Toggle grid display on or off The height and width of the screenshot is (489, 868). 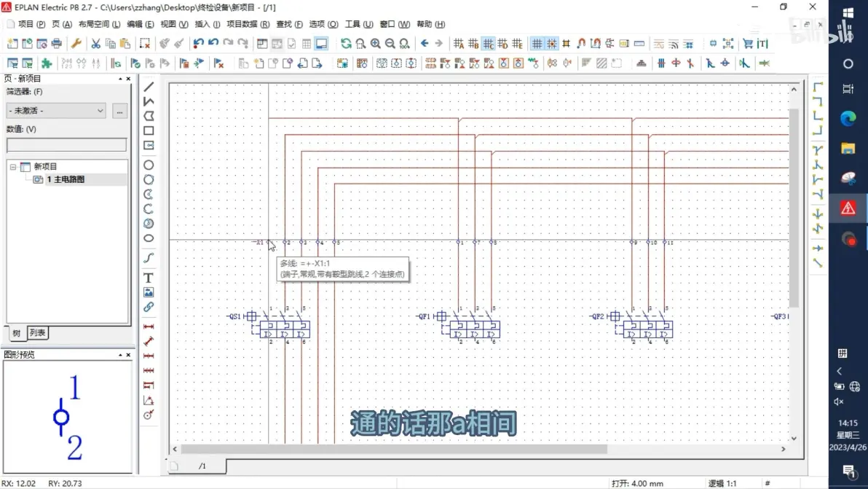coord(537,43)
